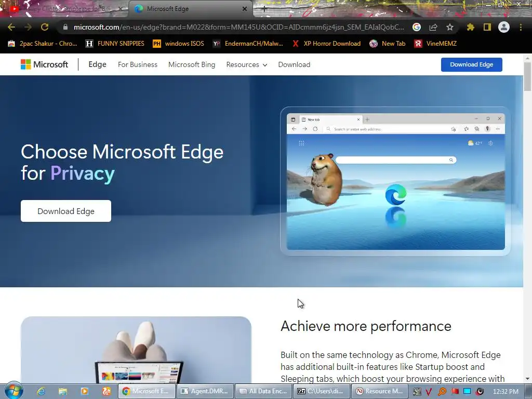Viewport: 532px width, 399px height.
Task: Click the UC Browser taskbar icon
Action: 106,391
